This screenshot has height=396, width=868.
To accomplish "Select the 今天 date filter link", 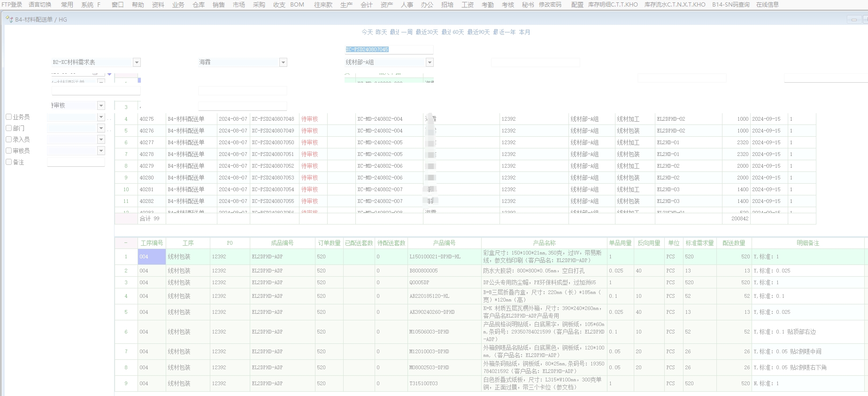I will (367, 32).
